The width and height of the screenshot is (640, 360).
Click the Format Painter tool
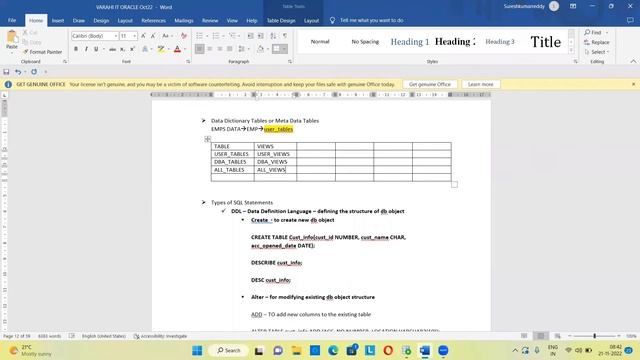pyautogui.click(x=42, y=52)
